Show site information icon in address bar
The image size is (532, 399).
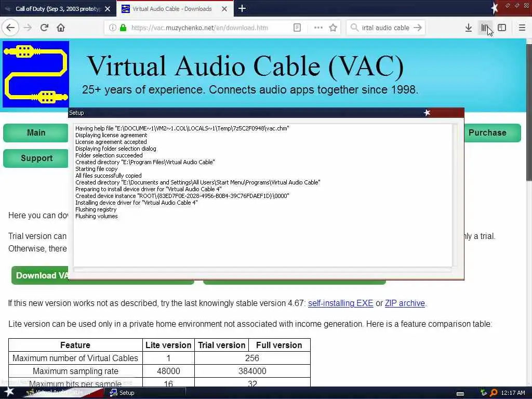[x=112, y=28]
